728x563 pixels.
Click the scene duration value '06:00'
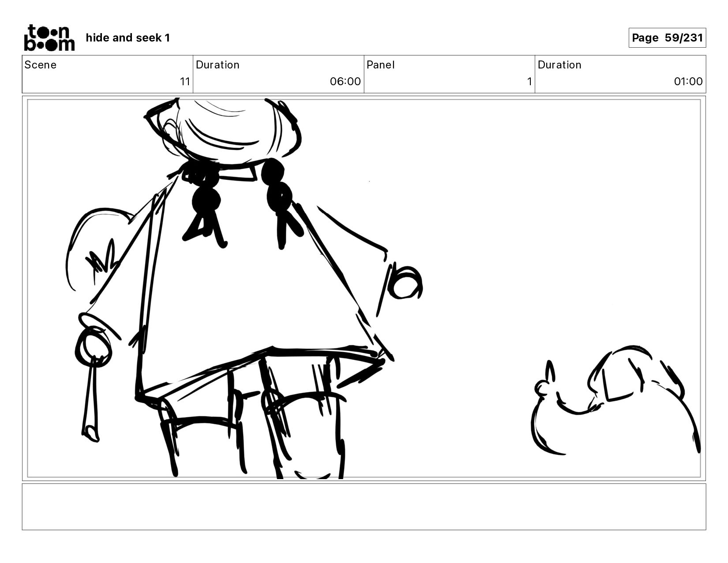(345, 81)
